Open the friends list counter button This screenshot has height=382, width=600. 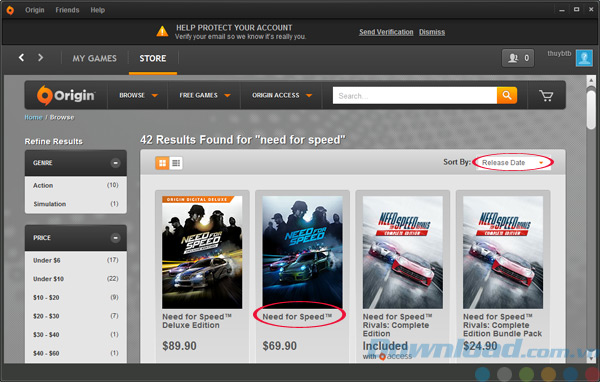518,58
